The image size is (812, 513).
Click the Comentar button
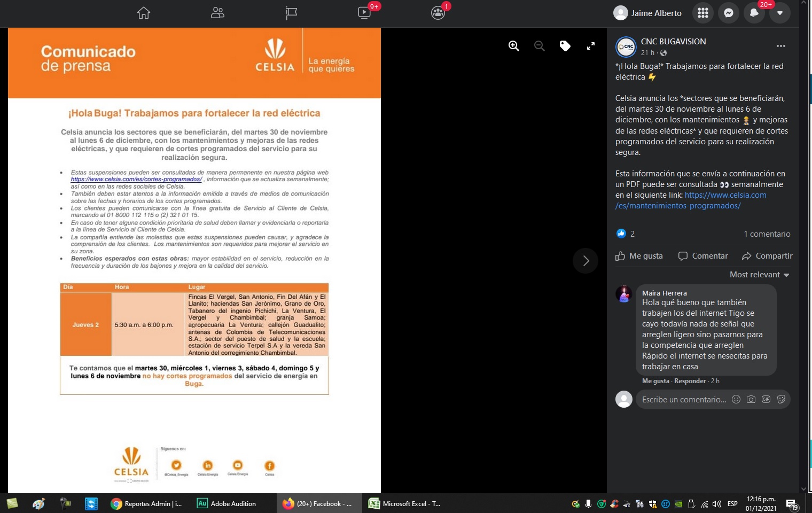pyautogui.click(x=703, y=256)
